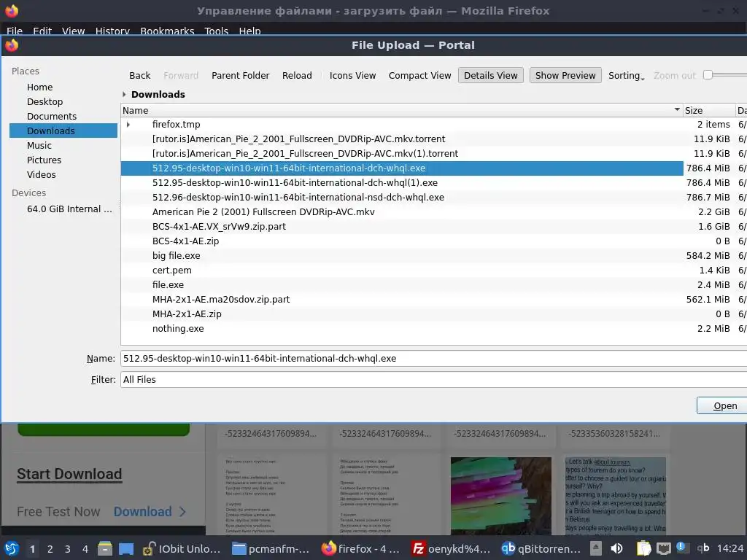Toggle the Show Preview button
The image size is (747, 560).
click(x=565, y=75)
